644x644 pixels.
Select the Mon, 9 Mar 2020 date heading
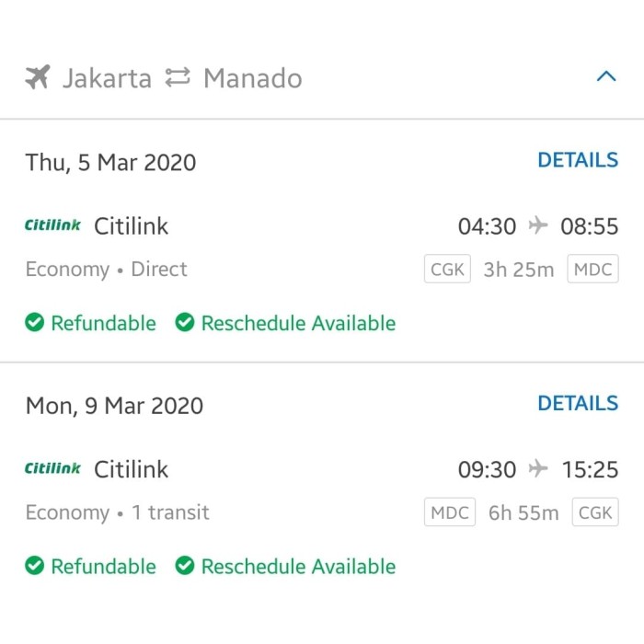pos(114,406)
